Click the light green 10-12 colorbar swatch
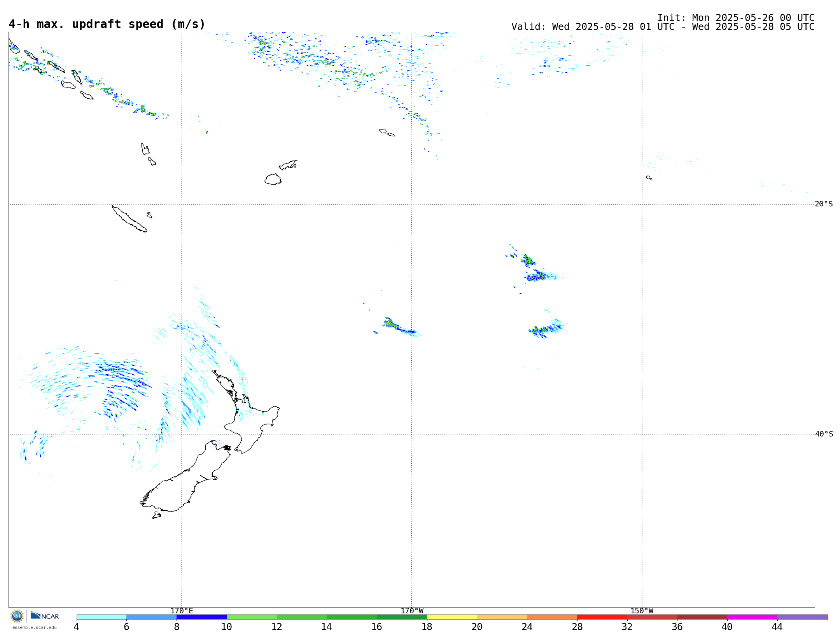This screenshot has width=840, height=632. [252, 617]
